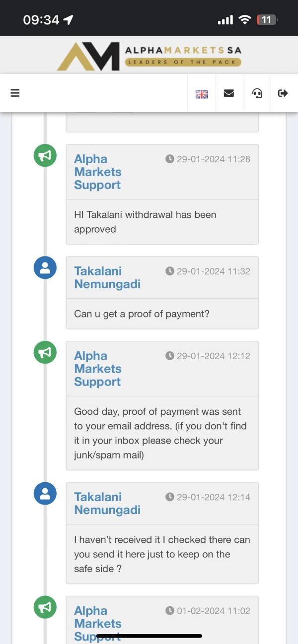
Task: Tap the iOS home indicator bar
Action: tap(149, 636)
